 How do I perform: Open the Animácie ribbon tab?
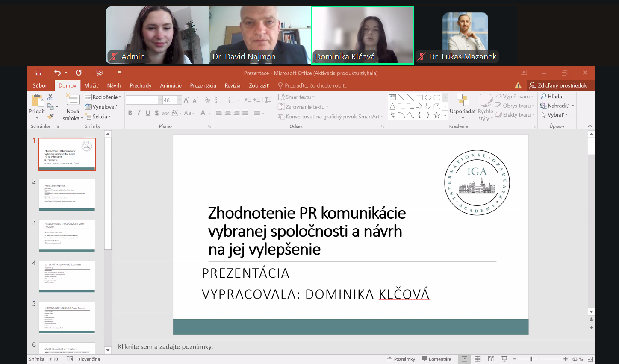pyautogui.click(x=171, y=85)
